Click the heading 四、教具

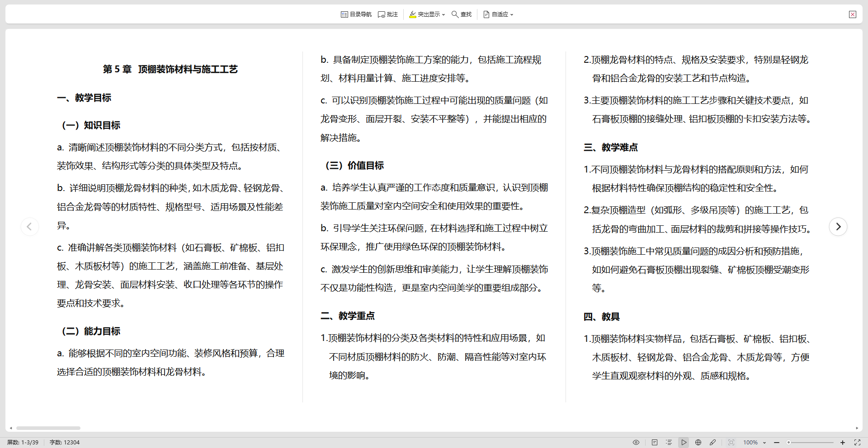[x=602, y=317]
